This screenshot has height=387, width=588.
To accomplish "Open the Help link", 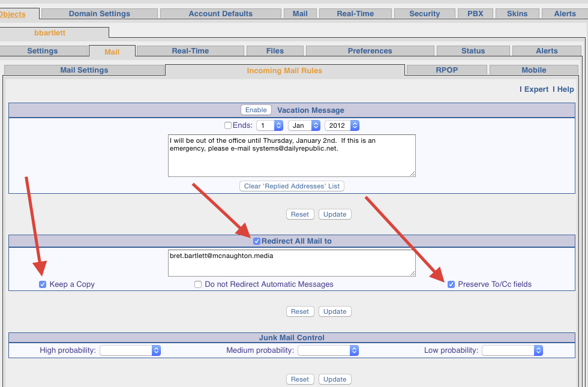I will click(x=565, y=89).
